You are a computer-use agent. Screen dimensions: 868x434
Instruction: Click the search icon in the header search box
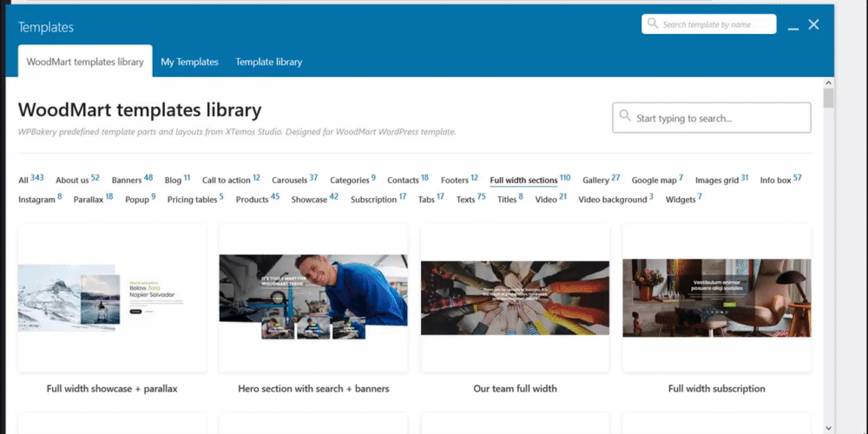(653, 23)
